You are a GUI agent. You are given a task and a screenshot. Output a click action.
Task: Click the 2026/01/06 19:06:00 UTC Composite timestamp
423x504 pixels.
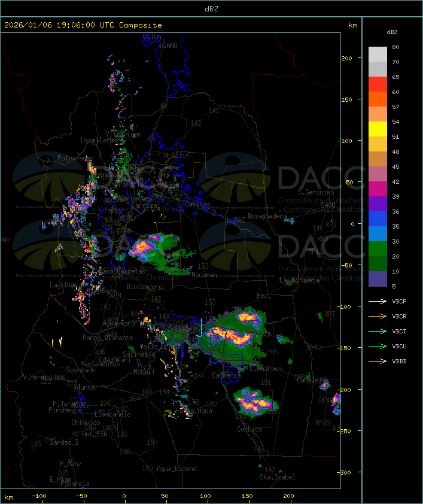point(83,25)
